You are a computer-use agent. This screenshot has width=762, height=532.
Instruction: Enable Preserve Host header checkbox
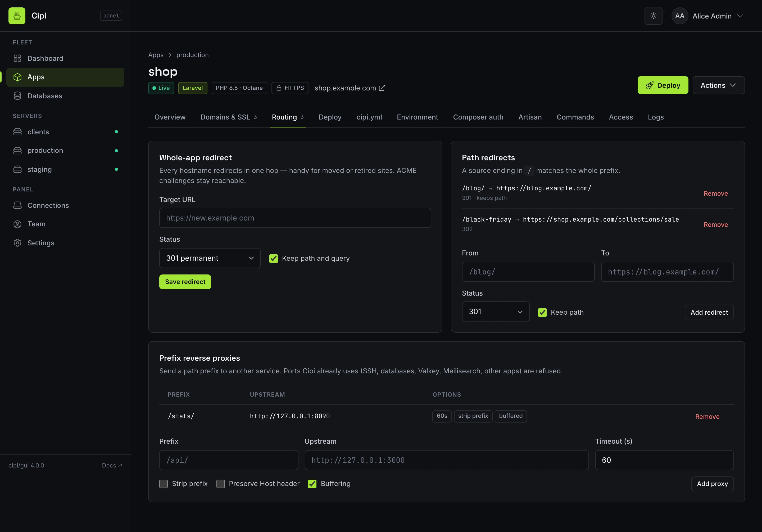tap(220, 484)
